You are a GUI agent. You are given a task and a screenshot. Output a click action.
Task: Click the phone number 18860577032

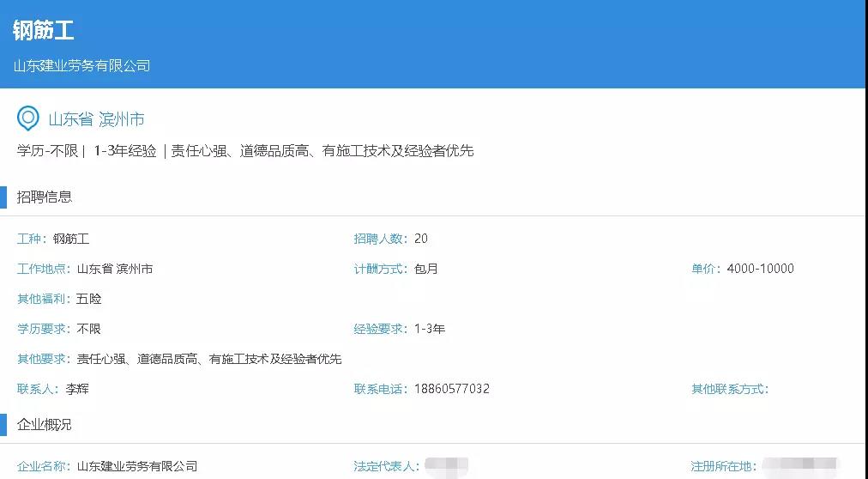pos(451,389)
